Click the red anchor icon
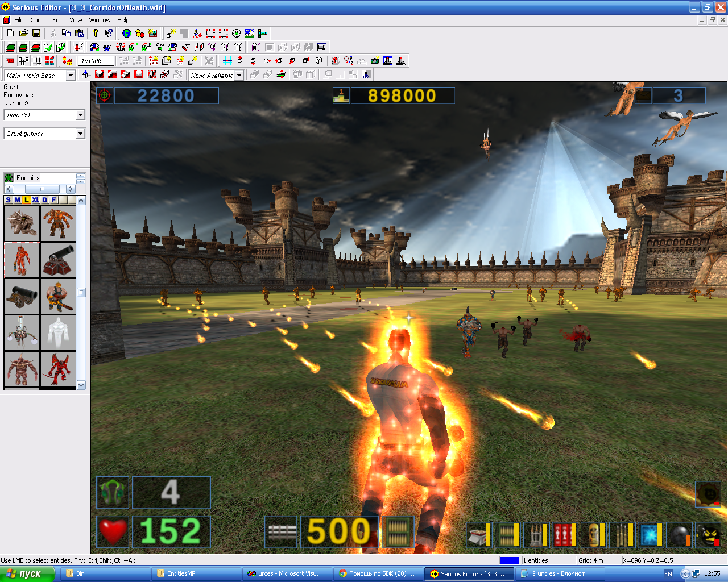This screenshot has height=582, width=728. point(120,47)
